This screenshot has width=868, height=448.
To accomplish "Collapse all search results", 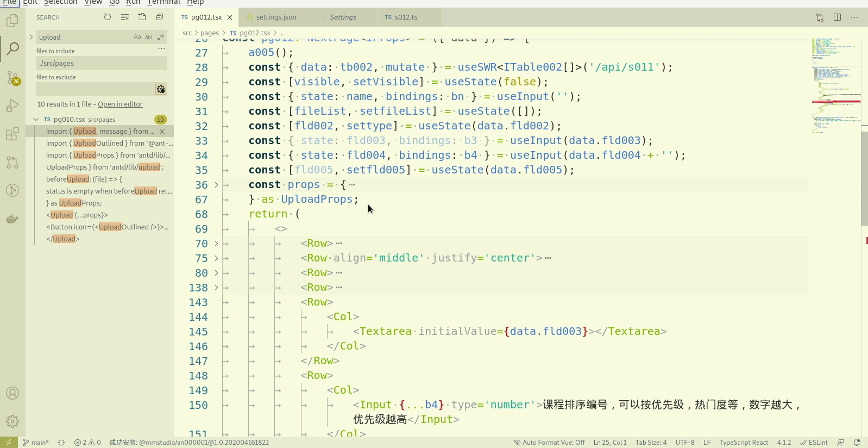I will pos(160,17).
